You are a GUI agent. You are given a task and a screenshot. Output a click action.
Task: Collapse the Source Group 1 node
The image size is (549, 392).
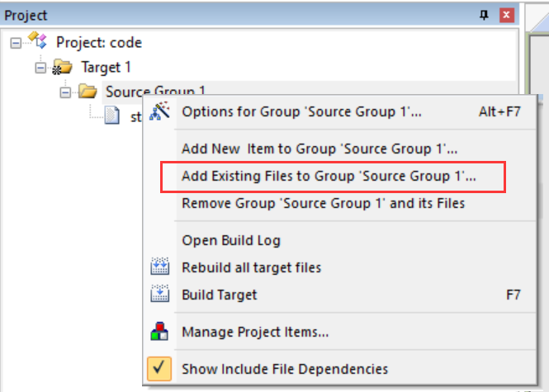(64, 92)
